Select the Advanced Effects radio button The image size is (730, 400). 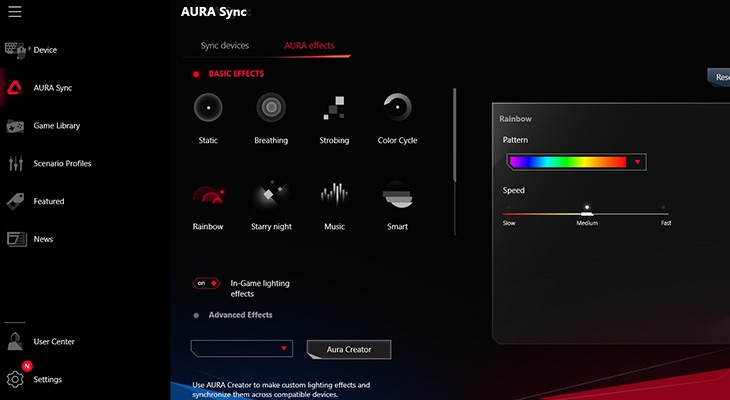click(196, 315)
